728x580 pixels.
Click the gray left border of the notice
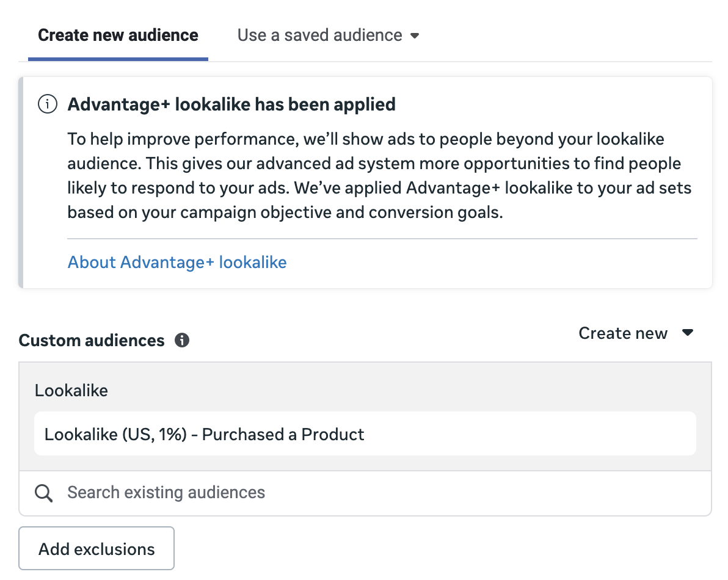(x=21, y=182)
